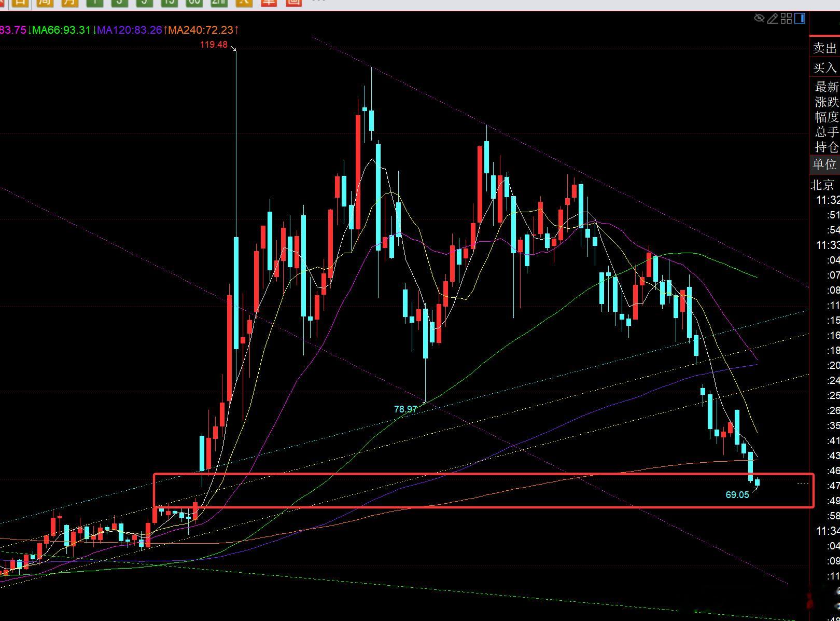Open the four-square multi-chart layout icon

tap(786, 19)
